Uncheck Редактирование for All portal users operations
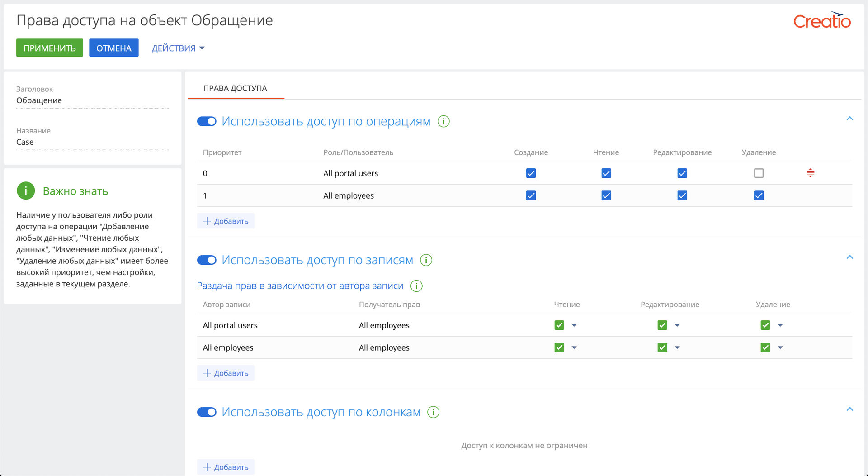Screen dimensions: 868x476 pyautogui.click(x=682, y=173)
